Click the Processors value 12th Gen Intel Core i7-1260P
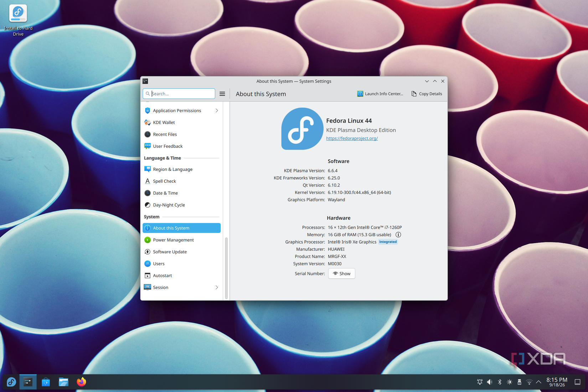Screen dimensions: 588x392 pos(365,227)
